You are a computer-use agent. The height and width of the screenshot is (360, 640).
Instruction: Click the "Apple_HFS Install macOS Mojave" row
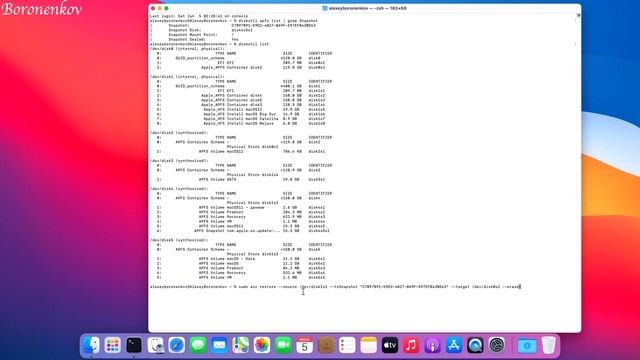point(241,123)
